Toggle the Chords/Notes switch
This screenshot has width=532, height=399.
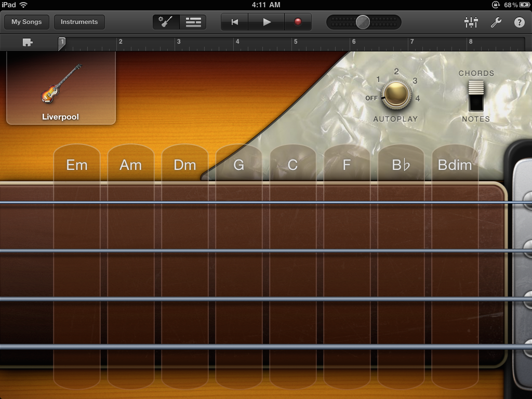pyautogui.click(x=476, y=96)
